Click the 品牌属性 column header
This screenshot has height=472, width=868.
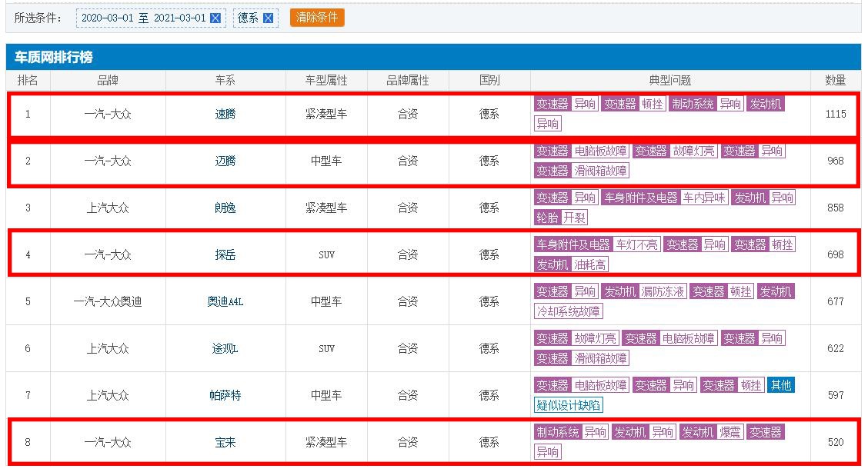[x=408, y=81]
